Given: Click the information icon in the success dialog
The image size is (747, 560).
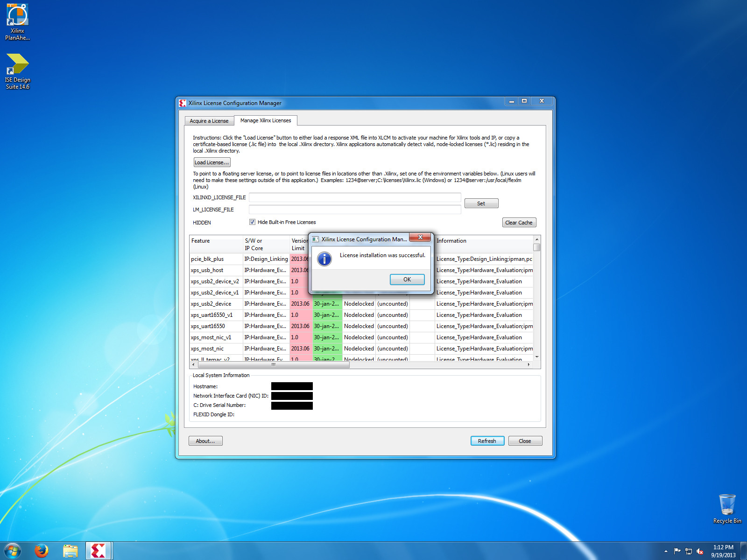Looking at the screenshot, I should click(324, 259).
